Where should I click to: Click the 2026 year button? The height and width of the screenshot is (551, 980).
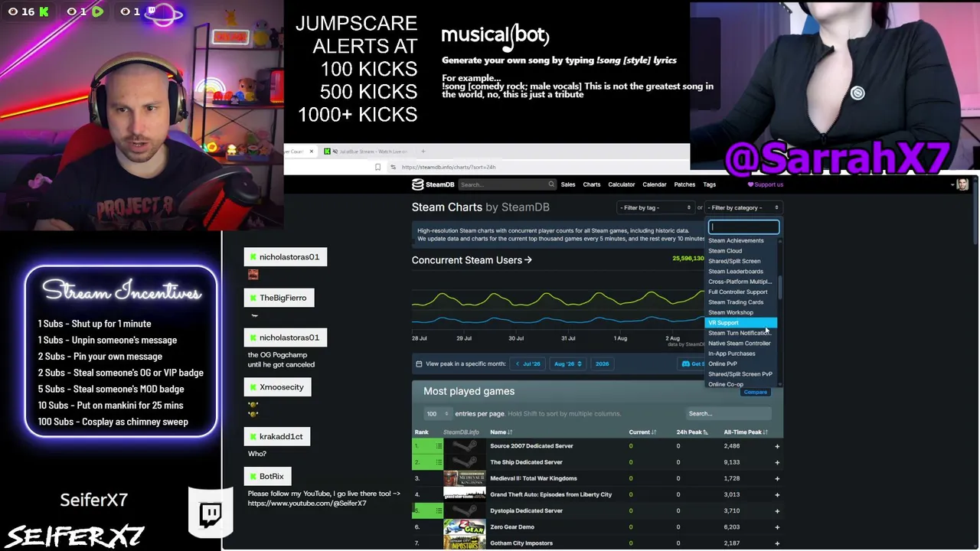coord(603,364)
